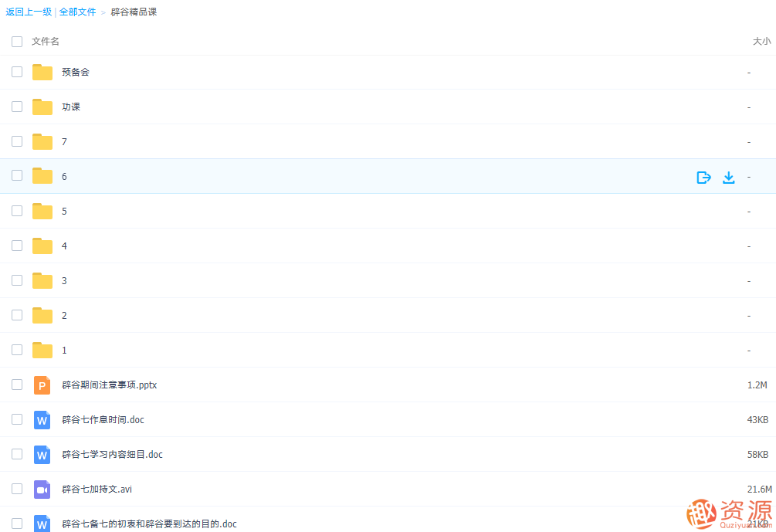
Task: Open the 预备会 folder icon
Action: point(42,73)
